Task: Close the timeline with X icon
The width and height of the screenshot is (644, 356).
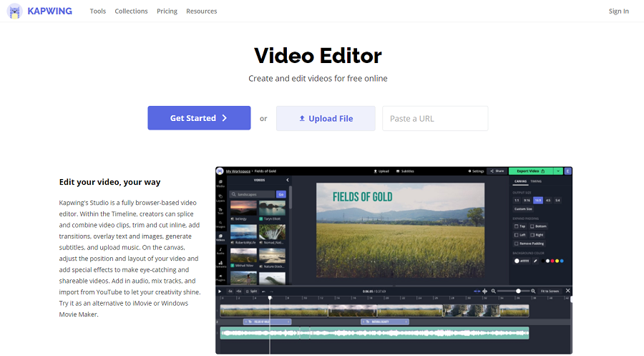Action: [x=567, y=291]
